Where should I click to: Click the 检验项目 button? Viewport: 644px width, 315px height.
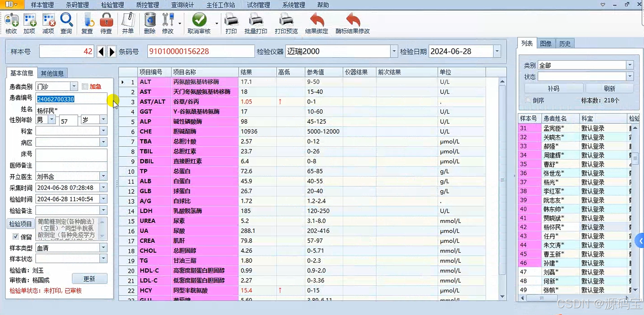[x=20, y=224]
